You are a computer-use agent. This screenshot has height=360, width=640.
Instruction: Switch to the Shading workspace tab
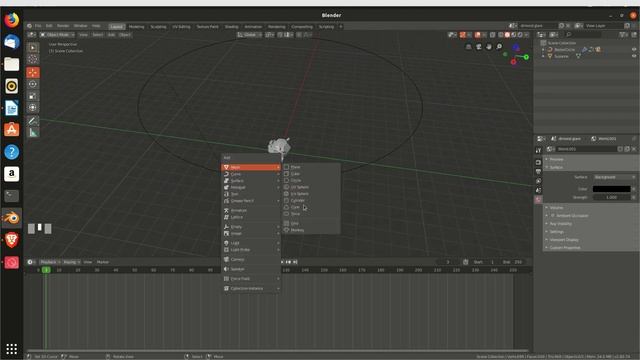pos(231,27)
